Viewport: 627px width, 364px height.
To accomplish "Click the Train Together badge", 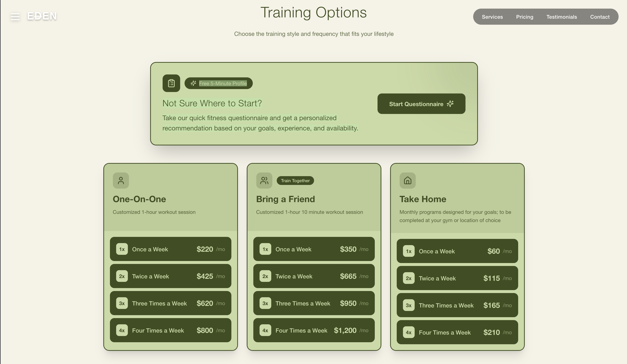I will pyautogui.click(x=295, y=180).
